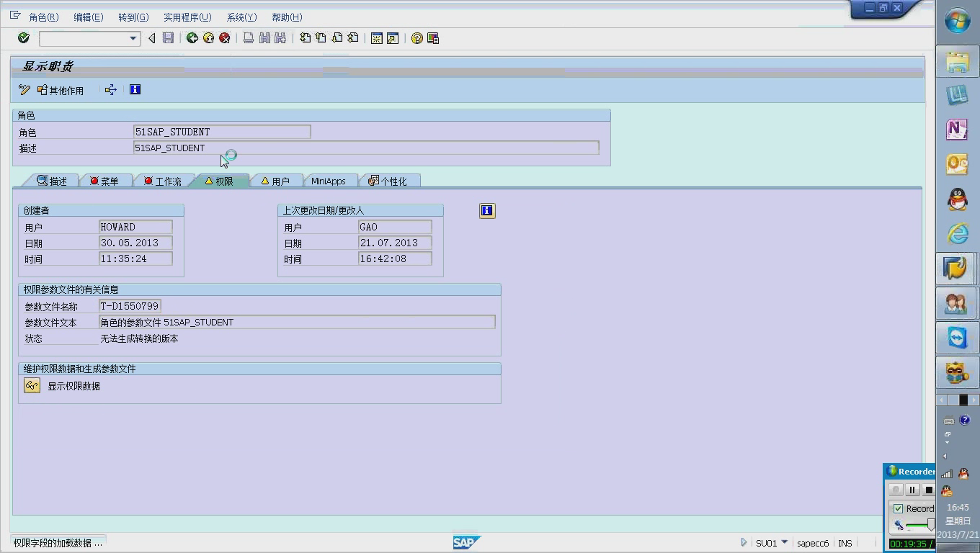The width and height of the screenshot is (980, 553).
Task: Click the red Cancel icon
Action: coord(225,38)
